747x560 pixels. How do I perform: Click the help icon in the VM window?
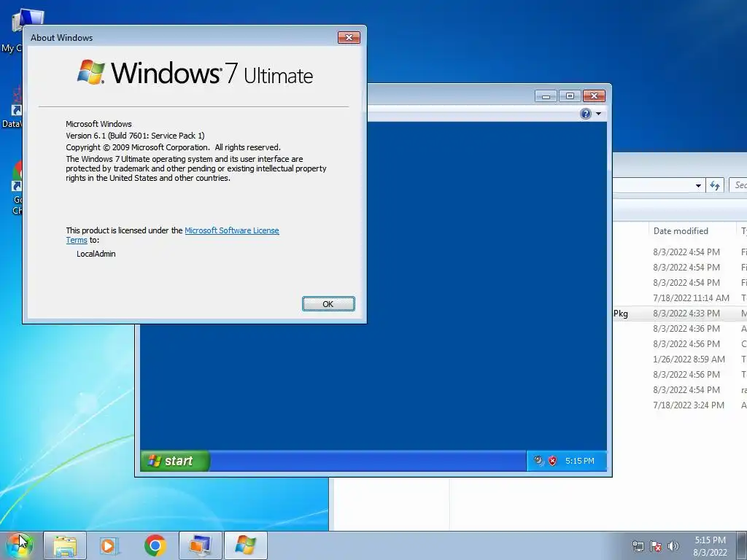pyautogui.click(x=586, y=113)
